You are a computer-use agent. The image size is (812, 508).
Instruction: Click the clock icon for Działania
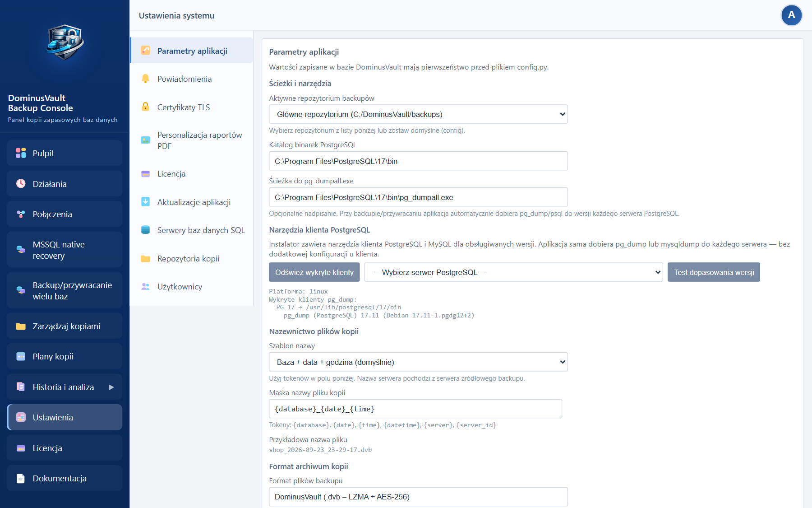(21, 183)
